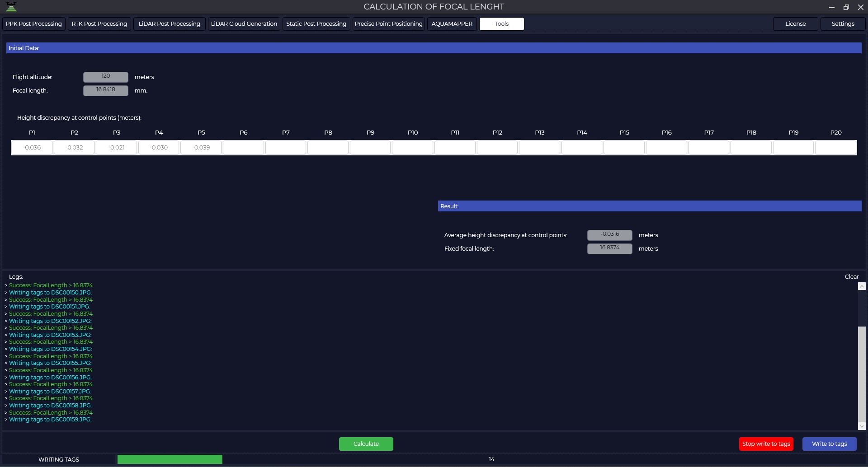Viewport: 868px width, 467px height.
Task: Click log line Writing tags to DSC00150.JPG
Action: pos(50,293)
